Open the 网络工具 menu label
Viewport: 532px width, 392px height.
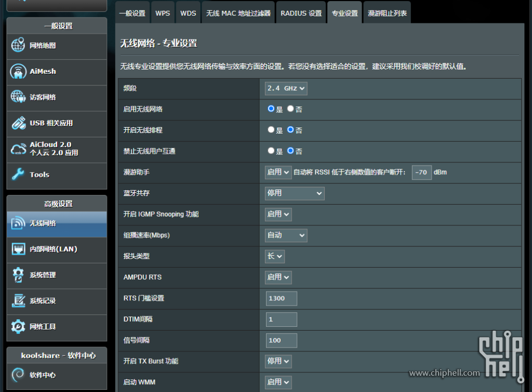43,326
